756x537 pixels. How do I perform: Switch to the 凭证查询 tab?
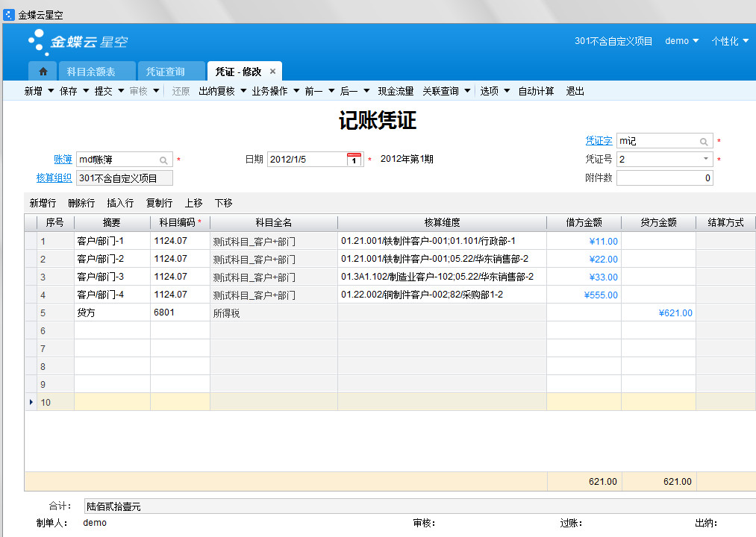coord(165,72)
